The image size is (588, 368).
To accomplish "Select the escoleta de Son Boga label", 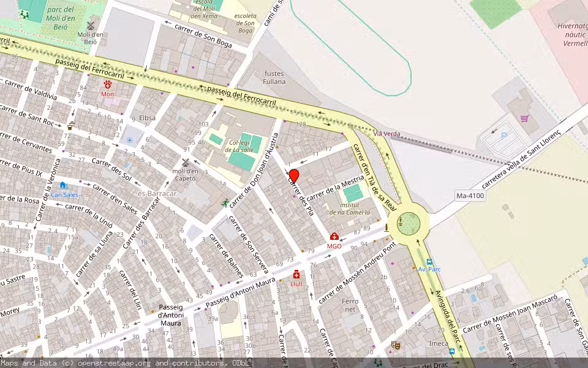I will [x=245, y=23].
